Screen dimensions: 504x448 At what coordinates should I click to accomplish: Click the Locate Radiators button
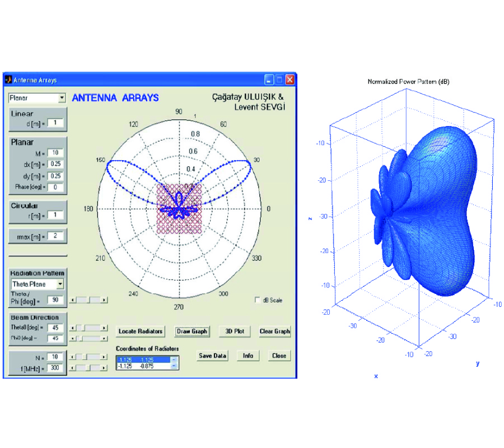140,332
